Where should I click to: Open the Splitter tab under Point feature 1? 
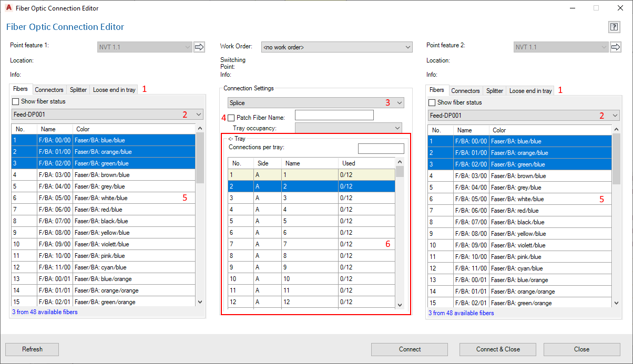click(78, 90)
